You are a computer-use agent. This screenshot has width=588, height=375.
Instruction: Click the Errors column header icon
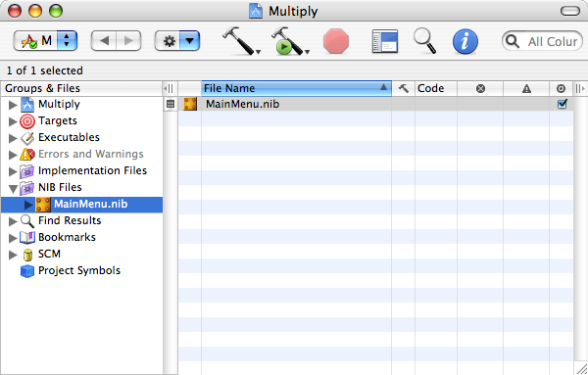(480, 89)
